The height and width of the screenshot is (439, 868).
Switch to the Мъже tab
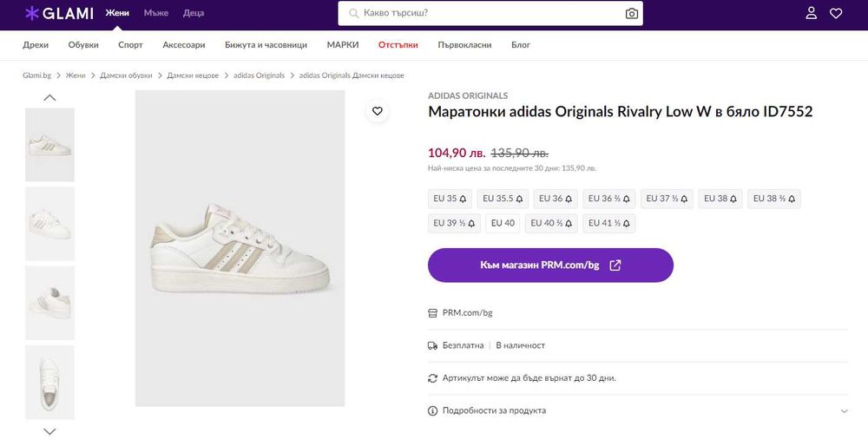pos(156,13)
